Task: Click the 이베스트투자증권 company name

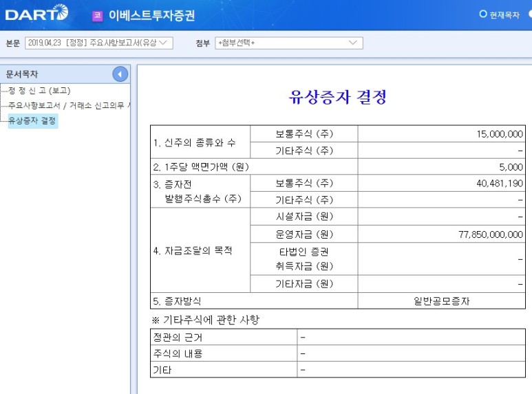Action: [x=151, y=16]
